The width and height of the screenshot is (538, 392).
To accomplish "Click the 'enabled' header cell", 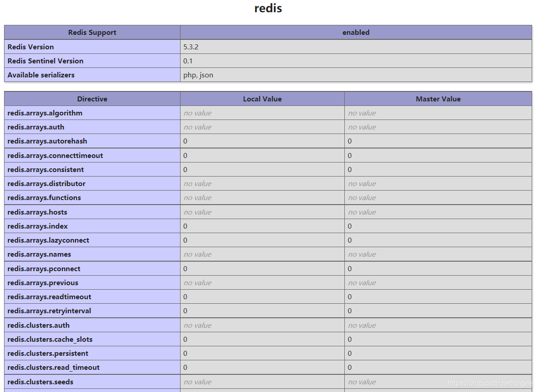I will pyautogui.click(x=356, y=32).
